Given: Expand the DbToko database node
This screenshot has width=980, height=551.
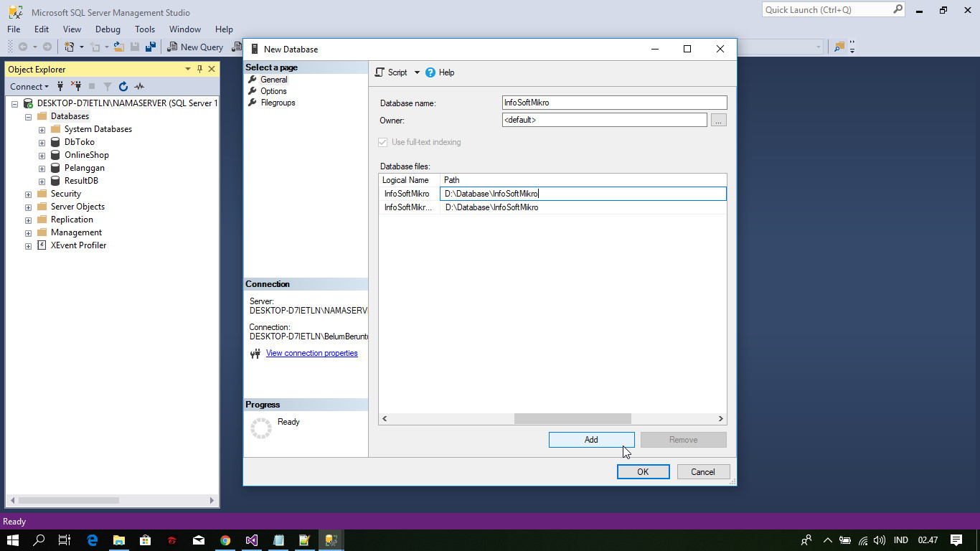Looking at the screenshot, I should (x=42, y=141).
